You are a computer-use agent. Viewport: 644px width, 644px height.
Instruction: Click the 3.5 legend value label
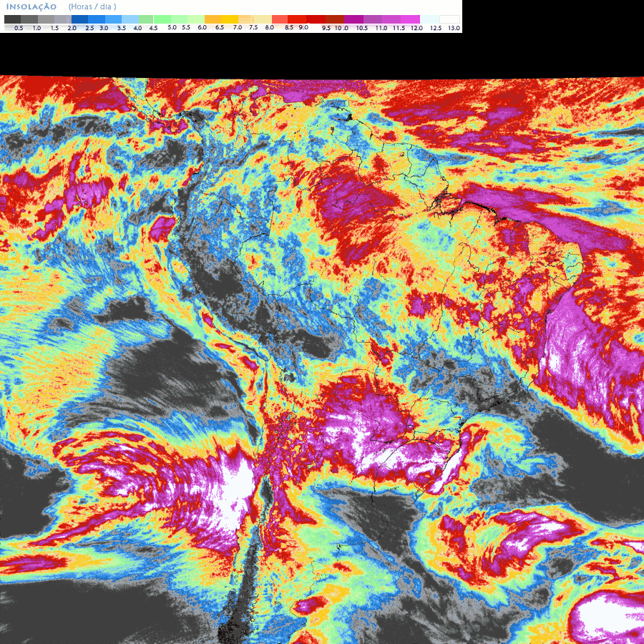tap(122, 28)
